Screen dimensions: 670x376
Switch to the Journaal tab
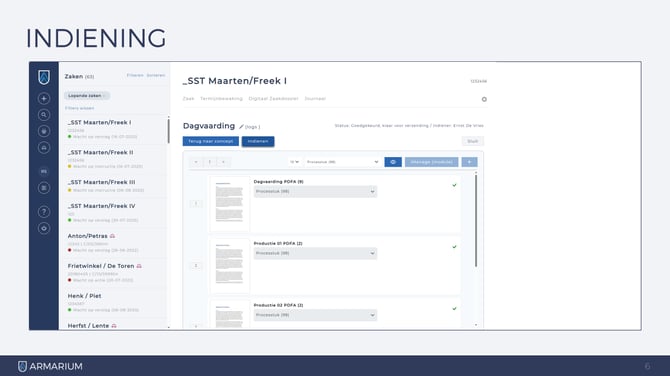click(x=315, y=99)
